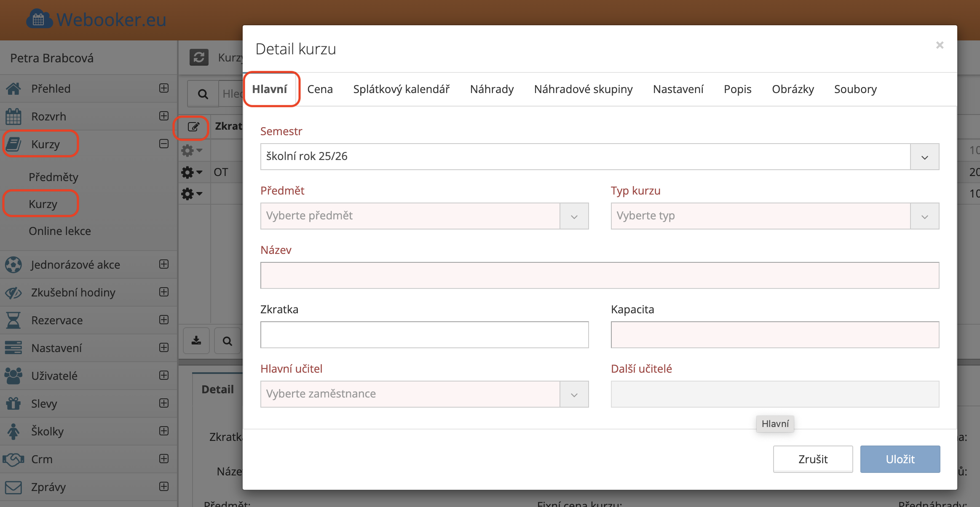
Task: Click the home icon beside Přehled
Action: tap(13, 89)
